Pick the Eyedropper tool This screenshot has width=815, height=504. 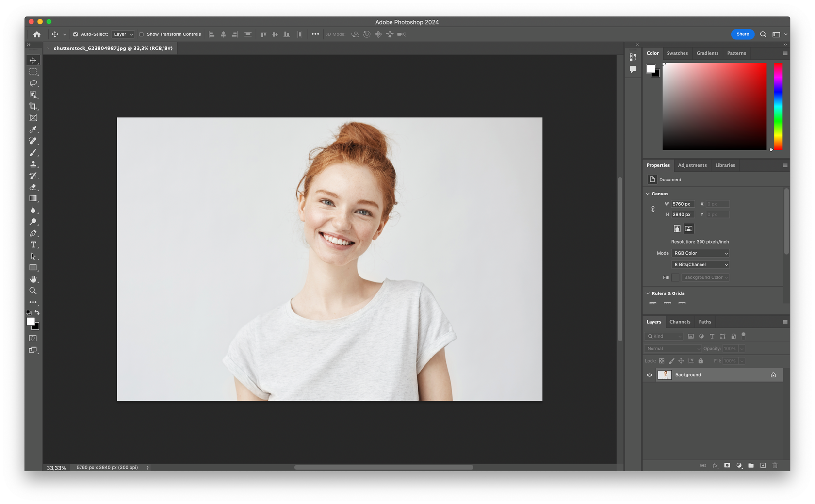pyautogui.click(x=33, y=130)
